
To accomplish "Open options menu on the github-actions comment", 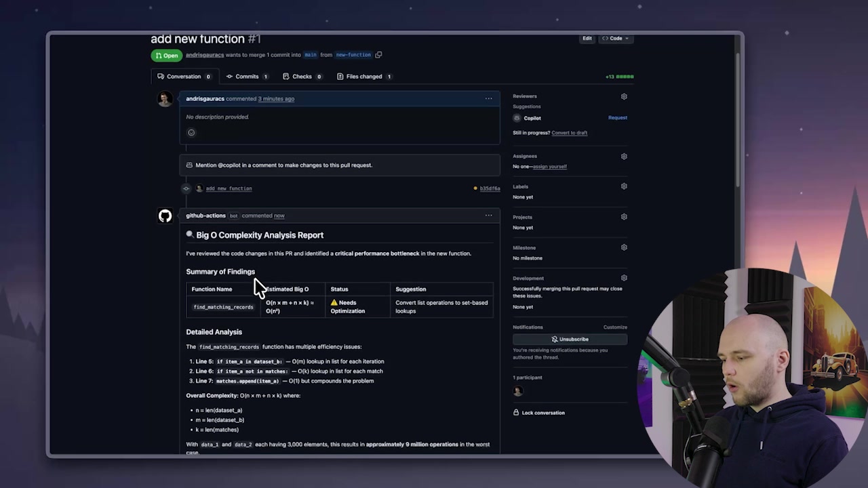I will pyautogui.click(x=488, y=215).
